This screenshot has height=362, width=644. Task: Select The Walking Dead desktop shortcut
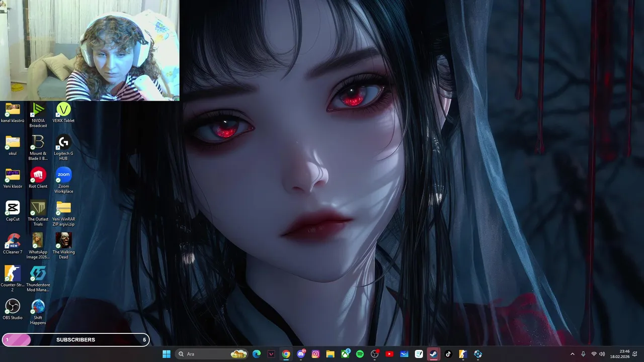(x=63, y=246)
